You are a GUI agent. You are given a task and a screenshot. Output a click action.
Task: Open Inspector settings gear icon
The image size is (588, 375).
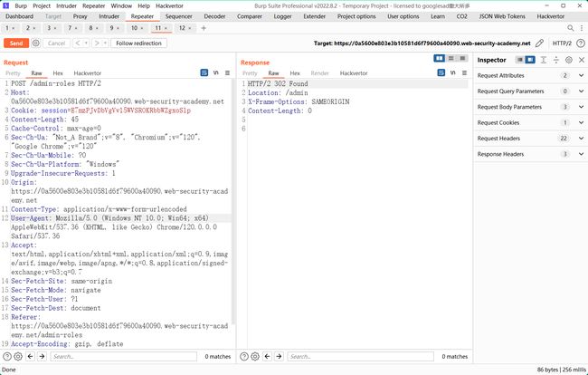click(569, 60)
